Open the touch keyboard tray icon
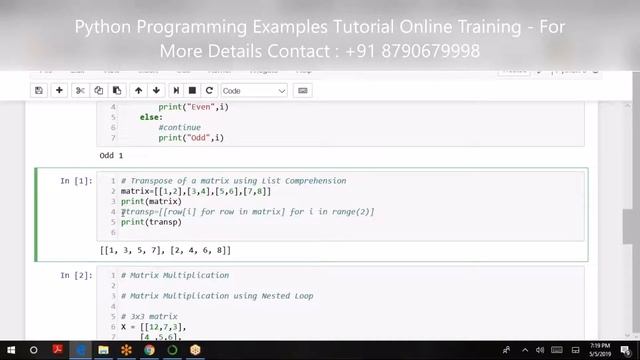This screenshot has height=360, width=640. pyautogui.click(x=557, y=350)
